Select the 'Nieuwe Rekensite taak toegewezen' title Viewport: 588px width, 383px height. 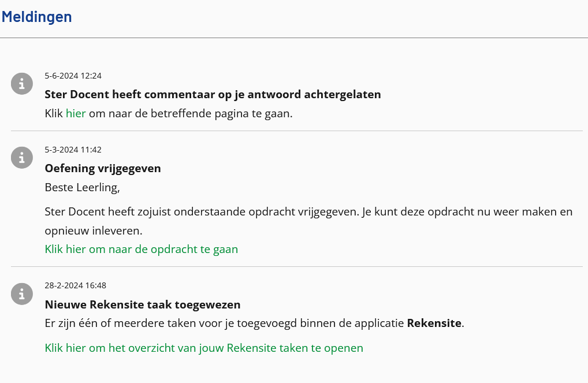[143, 304]
